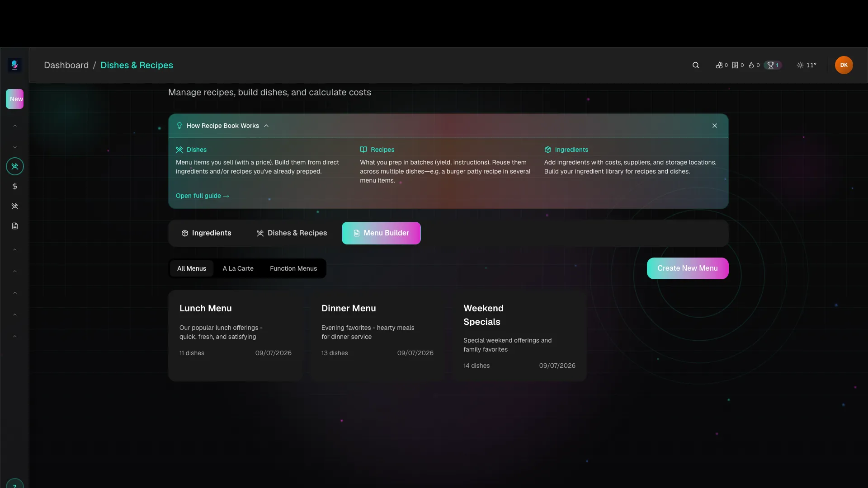Image resolution: width=868 pixels, height=488 pixels.
Task: Click the '11 dishes' count text
Action: tap(192, 353)
